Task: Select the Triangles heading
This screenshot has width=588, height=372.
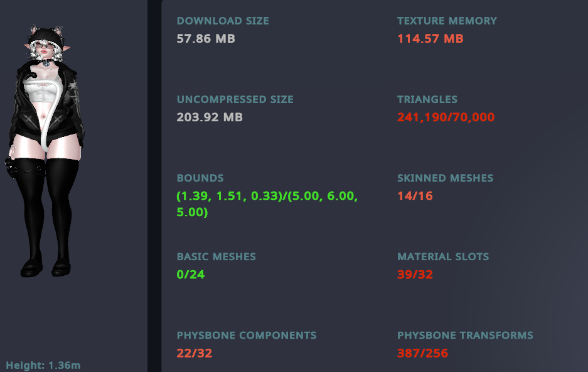Action: (427, 99)
